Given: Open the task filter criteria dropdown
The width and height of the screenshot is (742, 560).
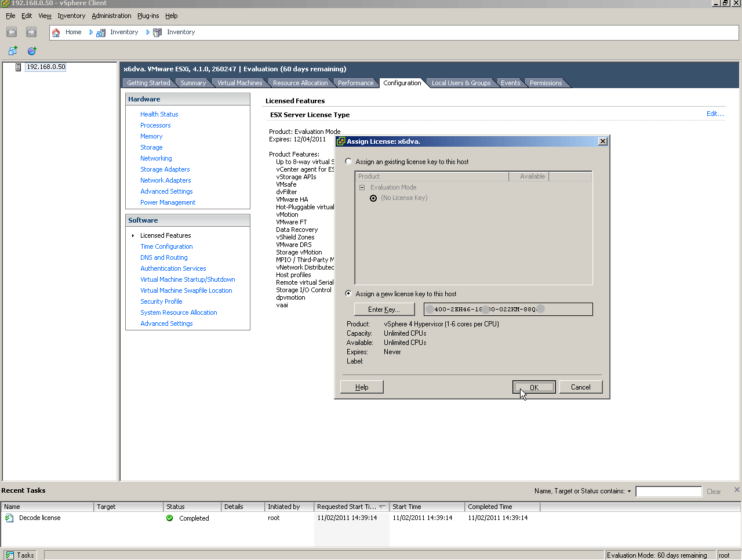Looking at the screenshot, I should tap(629, 491).
